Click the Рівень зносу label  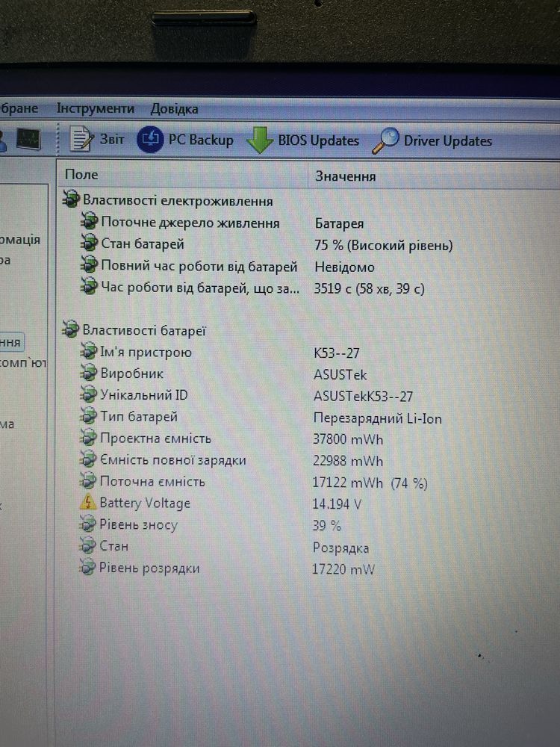tap(138, 525)
